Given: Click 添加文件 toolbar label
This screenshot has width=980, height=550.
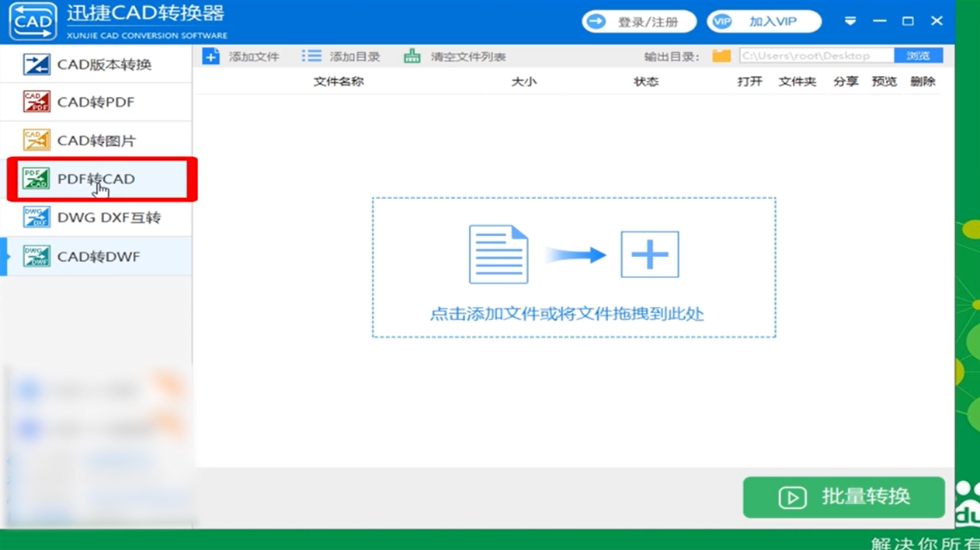Looking at the screenshot, I should point(254,57).
